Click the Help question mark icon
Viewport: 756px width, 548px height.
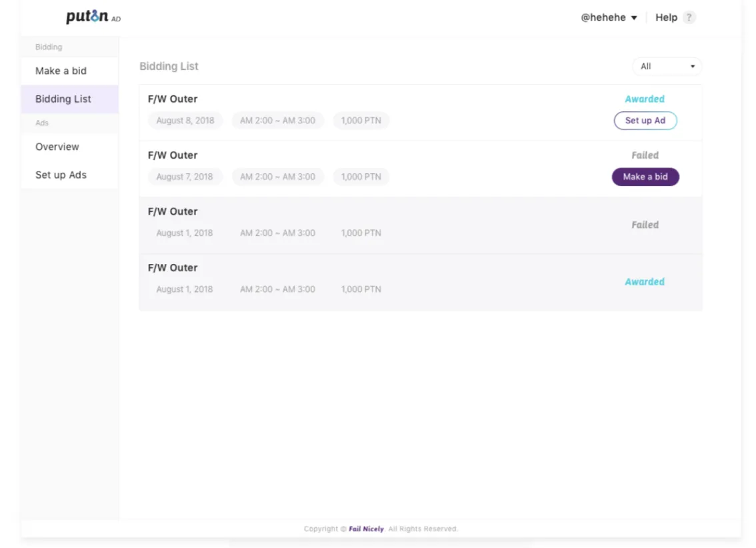point(689,17)
